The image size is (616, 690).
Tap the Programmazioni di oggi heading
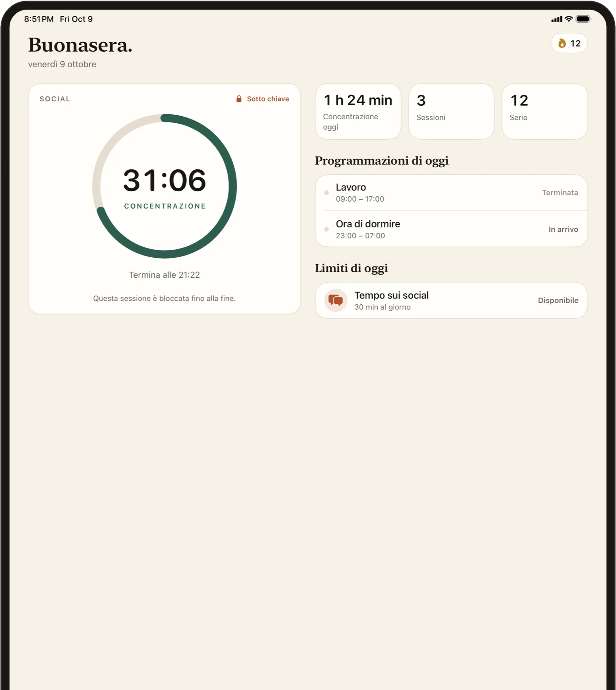pos(382,161)
